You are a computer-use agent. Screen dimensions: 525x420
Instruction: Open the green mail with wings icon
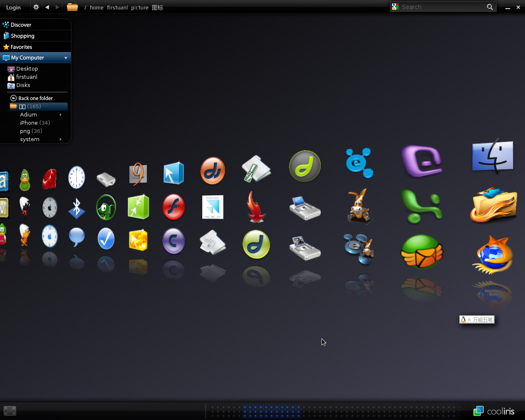(422, 251)
